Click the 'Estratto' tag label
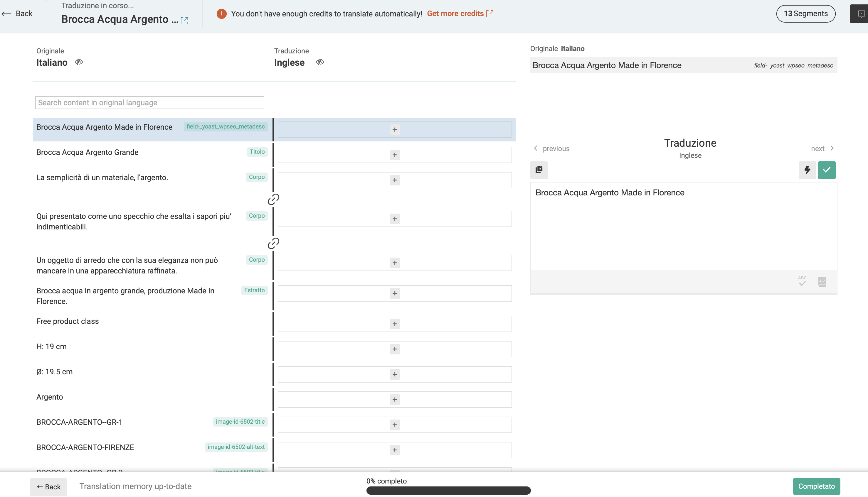 [x=254, y=290]
